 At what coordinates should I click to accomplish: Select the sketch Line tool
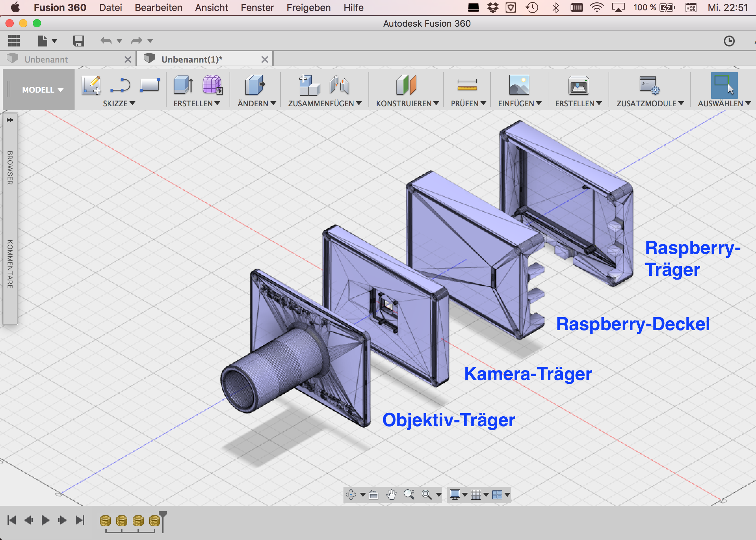tap(120, 85)
